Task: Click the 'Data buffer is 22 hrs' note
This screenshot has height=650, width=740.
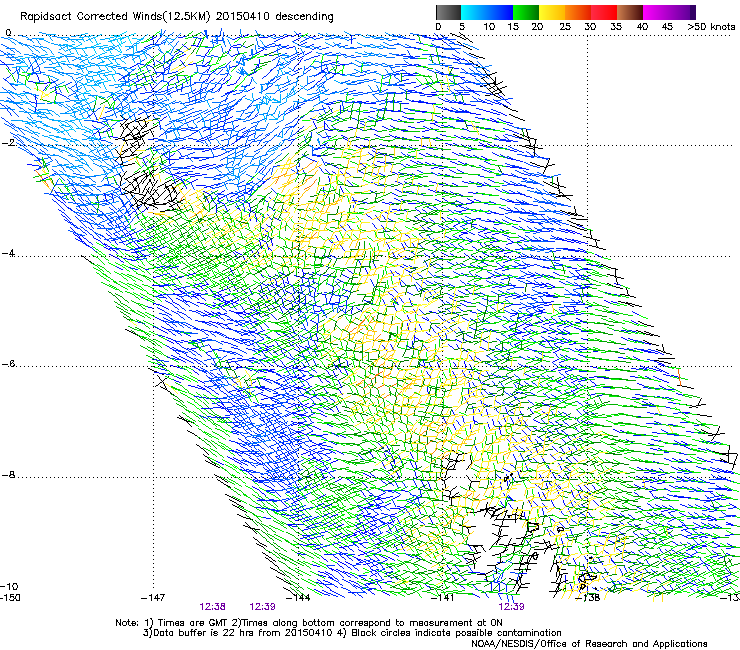Action: tap(238, 633)
